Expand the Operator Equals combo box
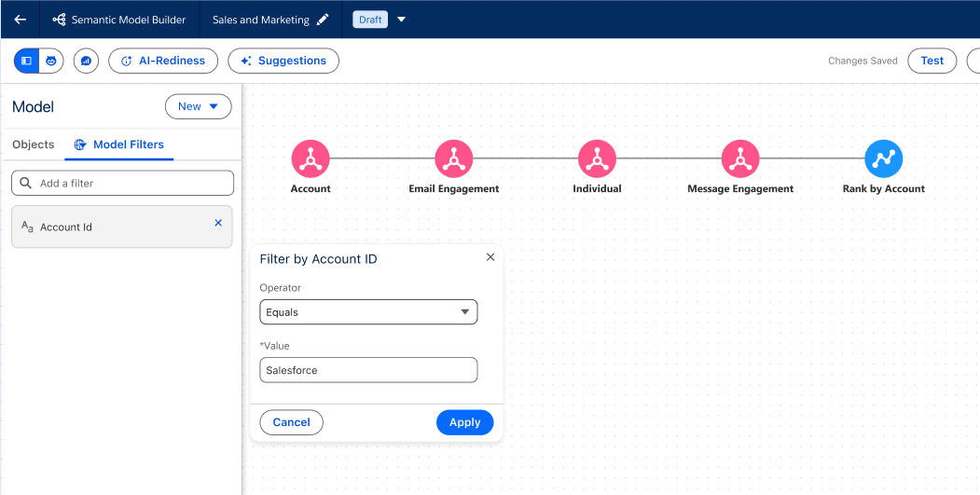This screenshot has width=980, height=495. click(368, 312)
